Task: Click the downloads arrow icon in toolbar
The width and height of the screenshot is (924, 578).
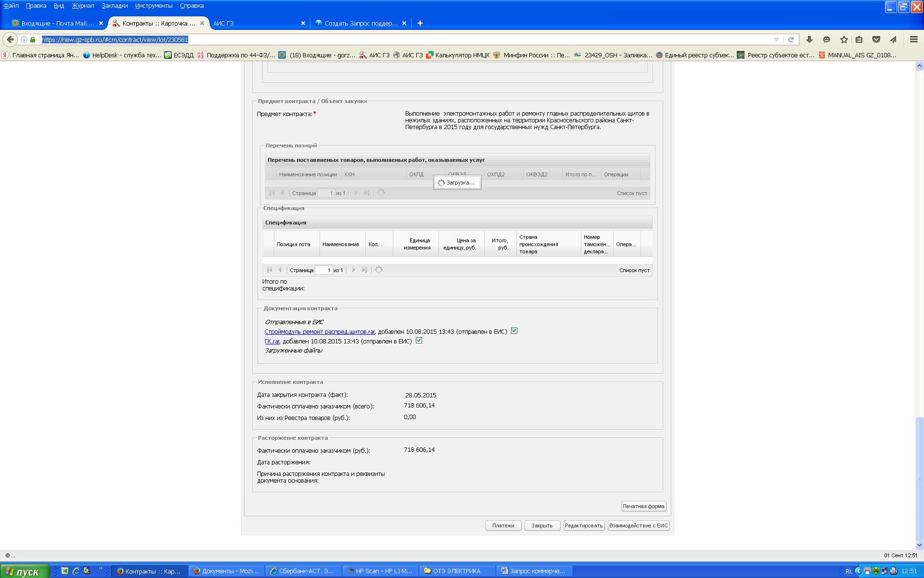Action: [809, 39]
